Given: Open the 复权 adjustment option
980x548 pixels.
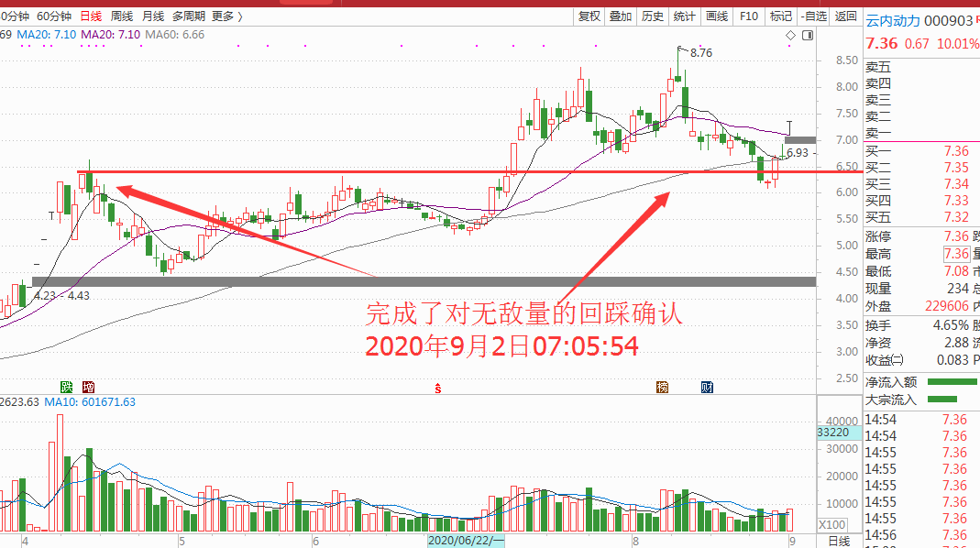Looking at the screenshot, I should 589,16.
